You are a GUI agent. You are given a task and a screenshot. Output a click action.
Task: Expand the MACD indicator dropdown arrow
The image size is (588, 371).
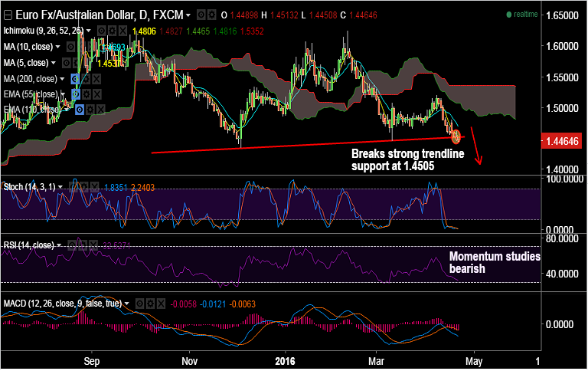click(127, 304)
